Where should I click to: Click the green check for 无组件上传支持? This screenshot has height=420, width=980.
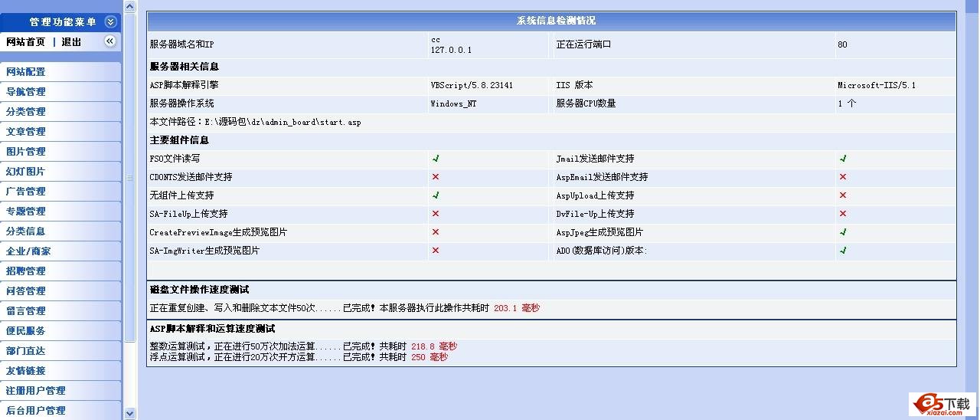(x=436, y=195)
